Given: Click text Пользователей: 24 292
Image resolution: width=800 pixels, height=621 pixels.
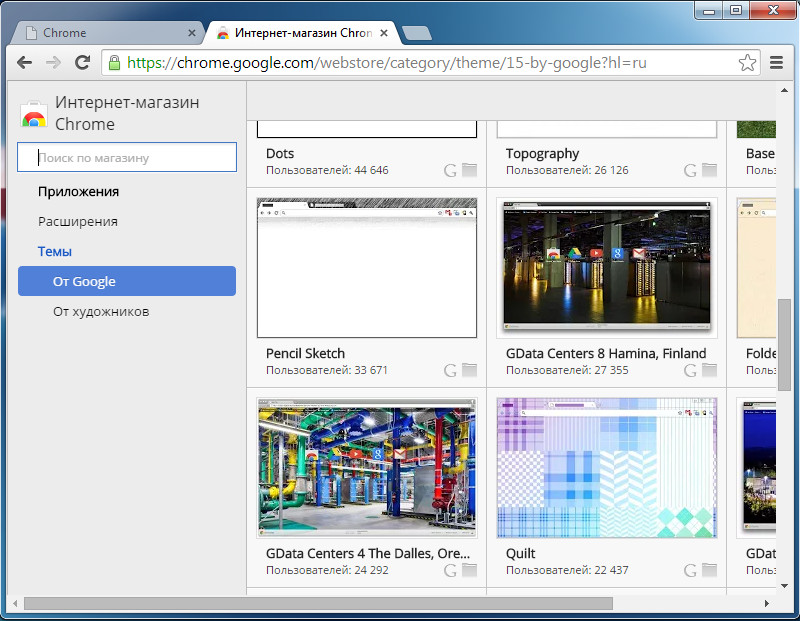Looking at the screenshot, I should click(x=327, y=570).
